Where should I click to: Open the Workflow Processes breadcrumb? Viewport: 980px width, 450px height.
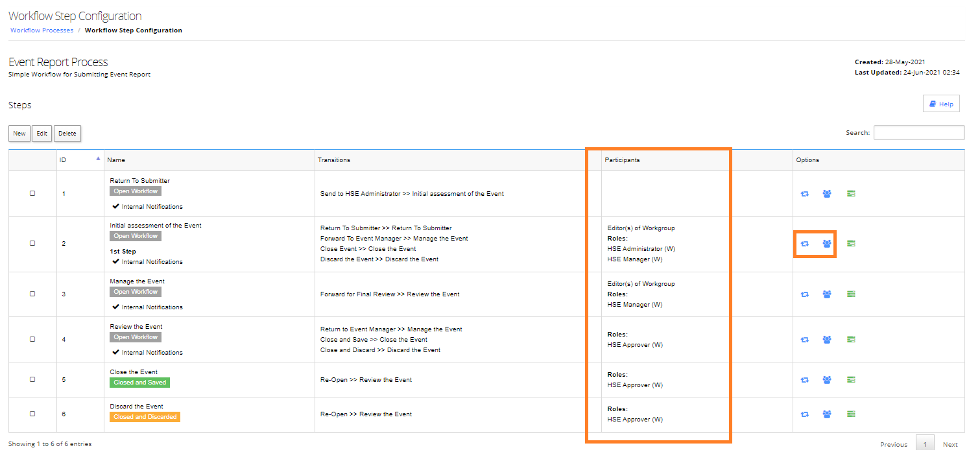click(x=41, y=30)
